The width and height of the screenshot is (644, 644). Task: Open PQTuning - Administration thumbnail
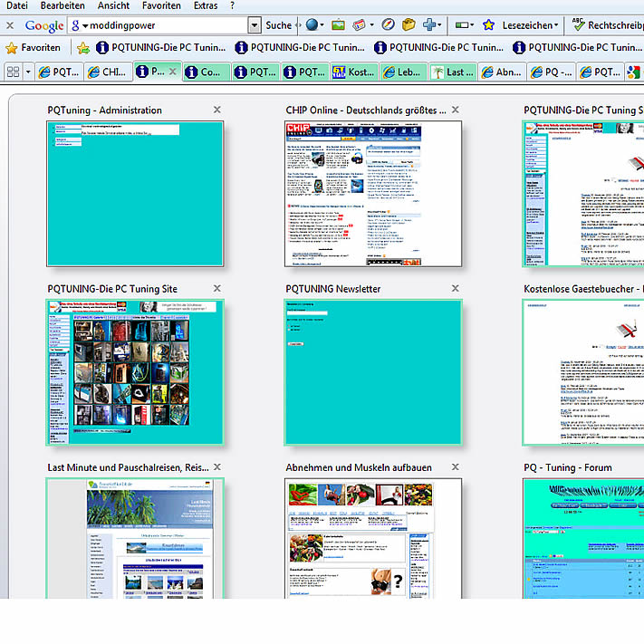click(135, 194)
